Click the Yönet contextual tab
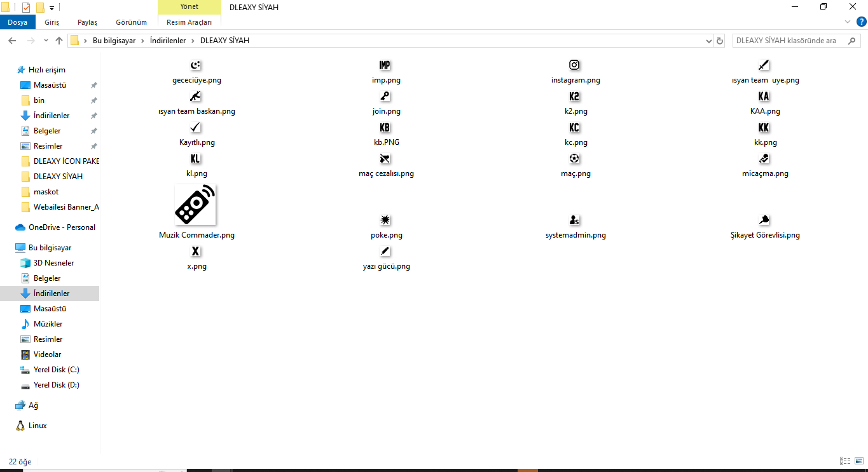Viewport: 868px width, 472px height. click(189, 7)
